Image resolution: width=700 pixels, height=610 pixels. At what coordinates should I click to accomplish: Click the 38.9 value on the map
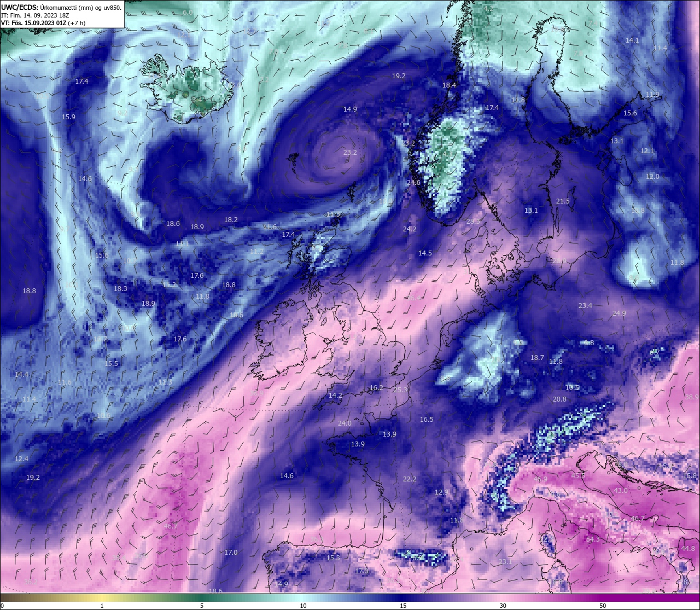692,397
